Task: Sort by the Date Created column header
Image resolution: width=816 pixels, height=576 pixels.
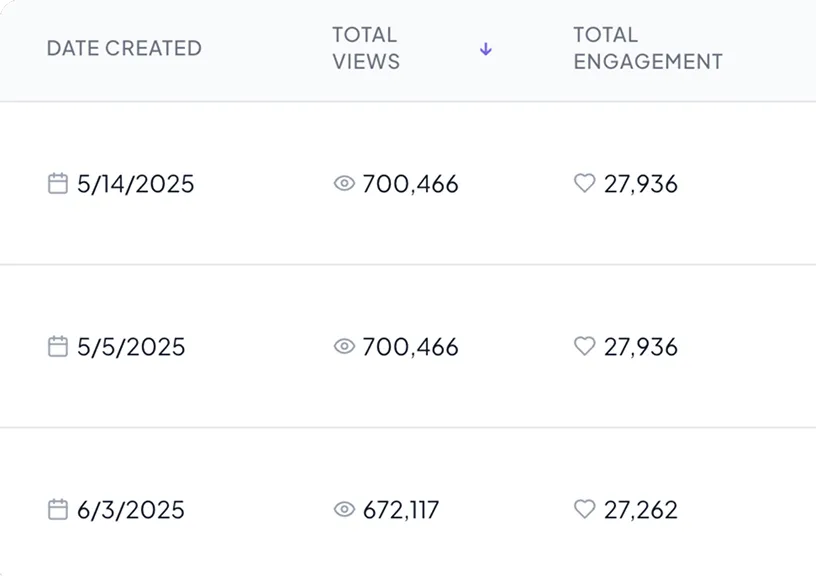Action: pos(124,48)
